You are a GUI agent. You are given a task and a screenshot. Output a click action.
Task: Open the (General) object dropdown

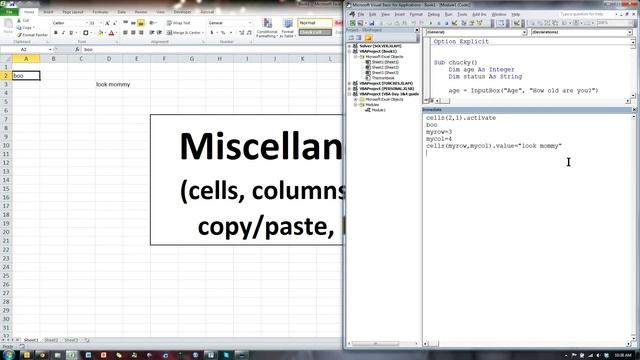[524, 32]
